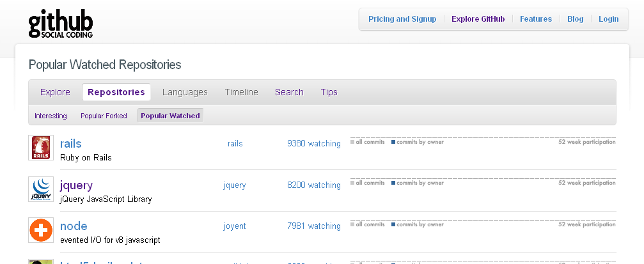Click commits by owner legend on the rails row
The width and height of the screenshot is (644, 264).
click(x=417, y=142)
